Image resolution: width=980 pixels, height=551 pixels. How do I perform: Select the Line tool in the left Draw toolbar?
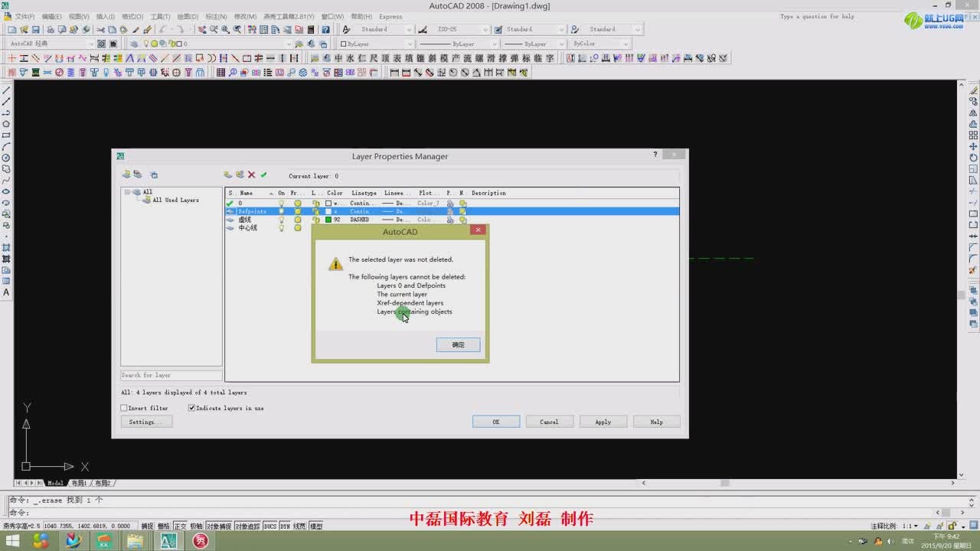[7, 90]
